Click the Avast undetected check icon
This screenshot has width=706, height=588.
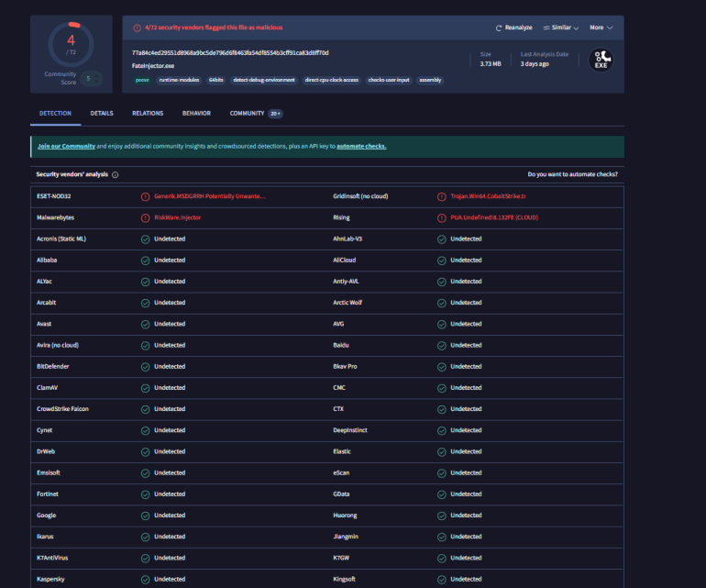146,325
